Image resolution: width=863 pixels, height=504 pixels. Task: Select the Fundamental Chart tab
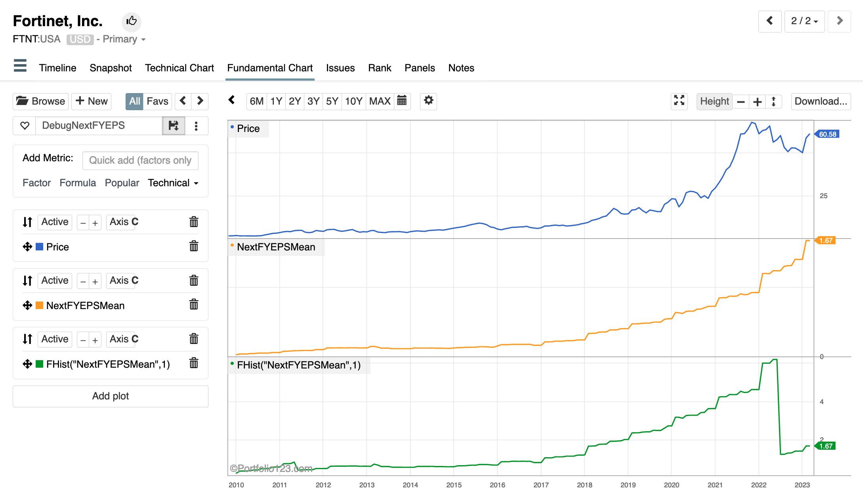pyautogui.click(x=270, y=68)
